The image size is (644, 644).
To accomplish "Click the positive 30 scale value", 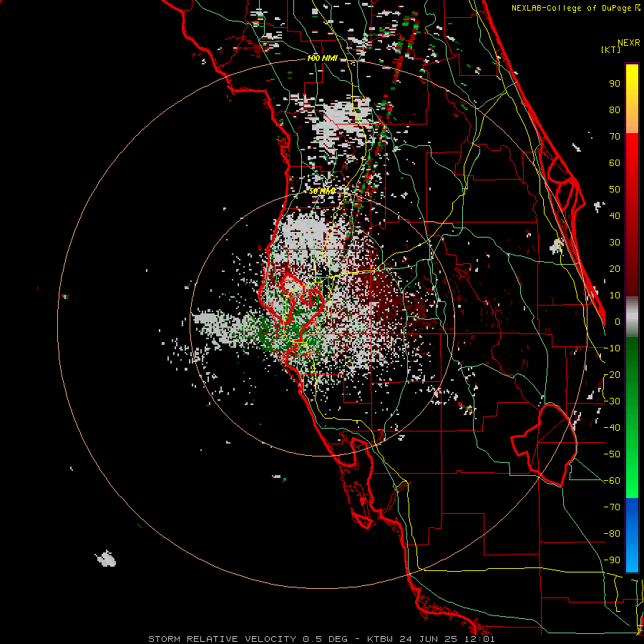I will [x=615, y=243].
